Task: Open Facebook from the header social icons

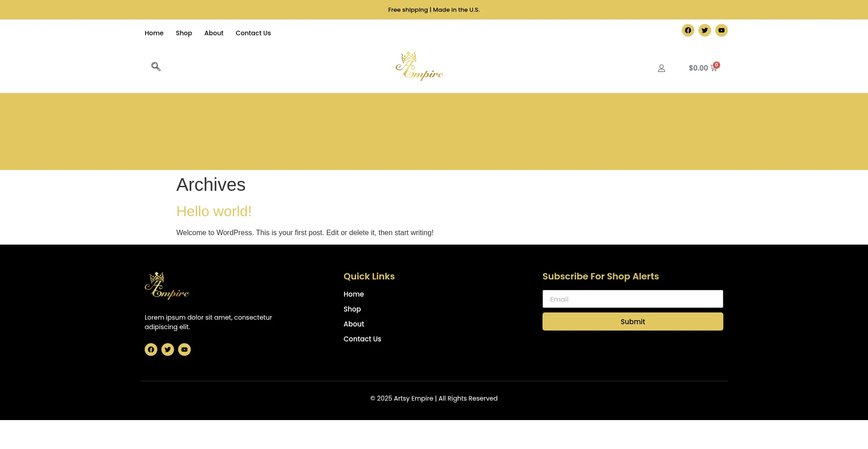Action: tap(688, 30)
